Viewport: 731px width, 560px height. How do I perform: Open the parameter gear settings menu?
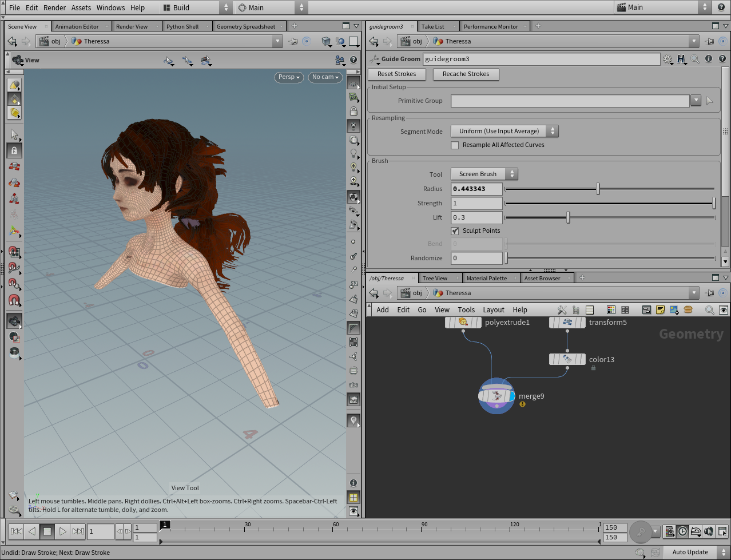coord(668,59)
